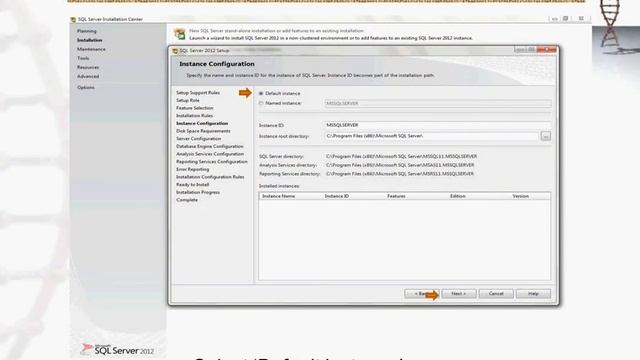Click the Help button

[533, 293]
